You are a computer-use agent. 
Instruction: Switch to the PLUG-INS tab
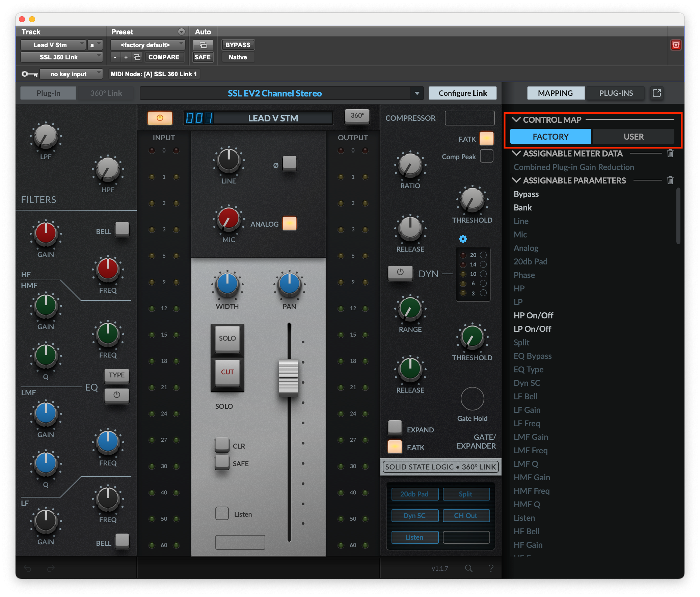click(616, 93)
